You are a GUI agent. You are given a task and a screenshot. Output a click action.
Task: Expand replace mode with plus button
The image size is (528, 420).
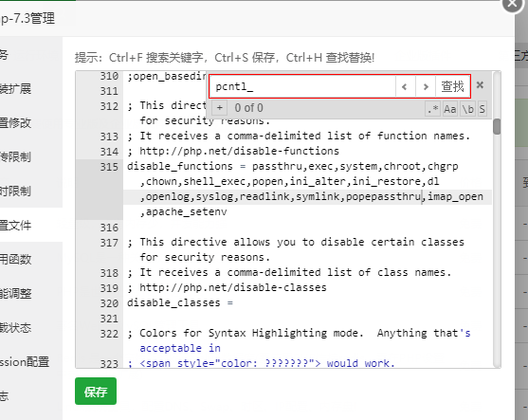220,108
